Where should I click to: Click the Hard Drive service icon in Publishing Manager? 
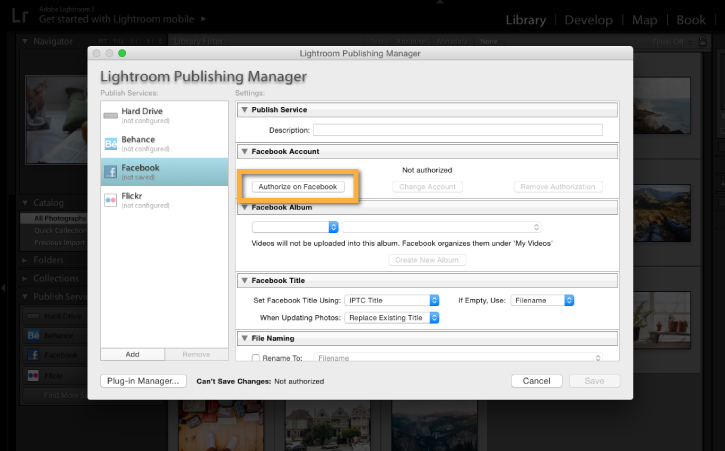point(111,116)
